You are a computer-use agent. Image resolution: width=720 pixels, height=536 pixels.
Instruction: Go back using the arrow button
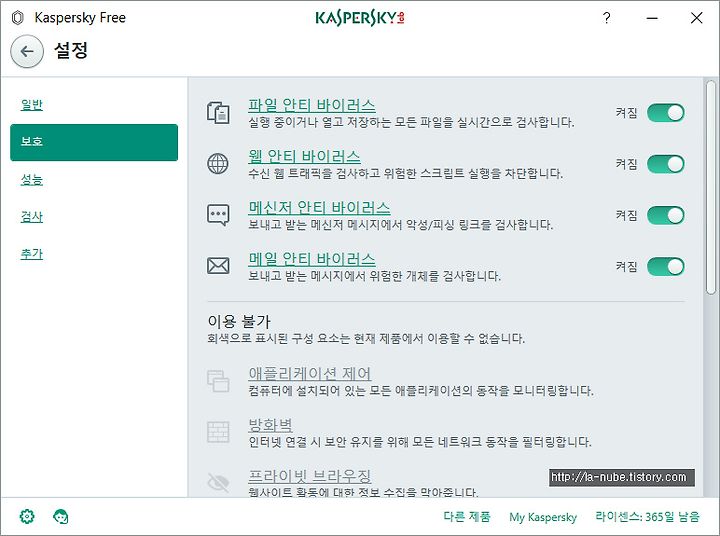pyautogui.click(x=27, y=51)
